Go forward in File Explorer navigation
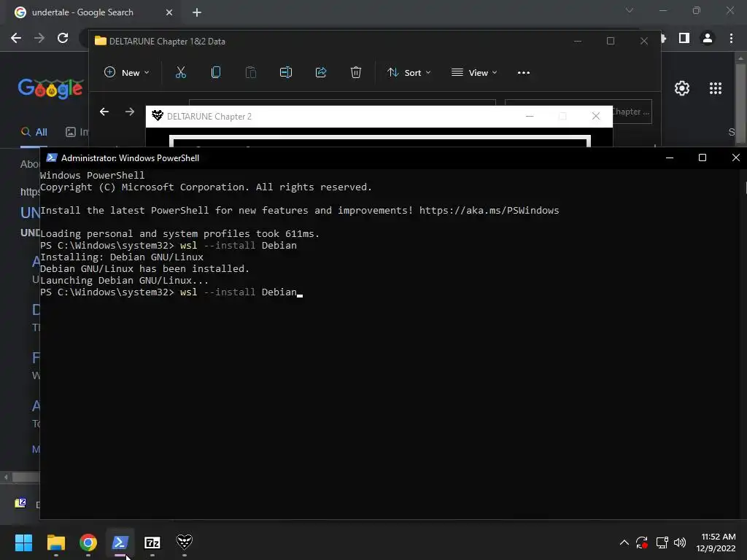747x560 pixels. click(130, 112)
